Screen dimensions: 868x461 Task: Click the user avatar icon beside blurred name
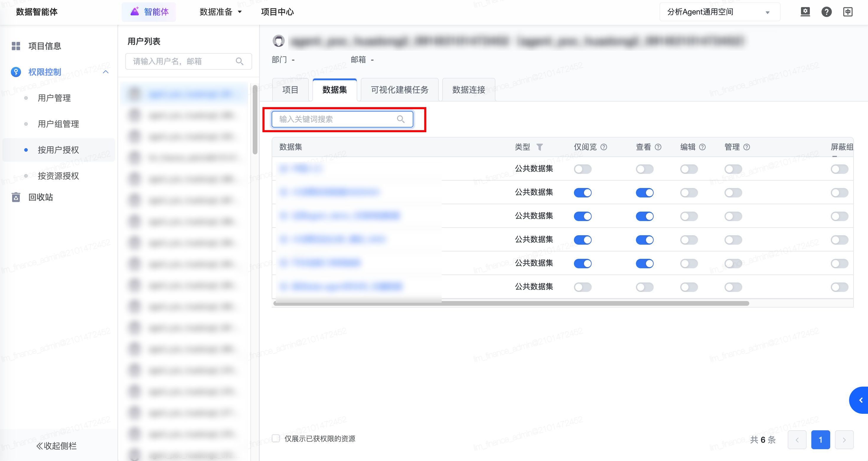pos(279,41)
